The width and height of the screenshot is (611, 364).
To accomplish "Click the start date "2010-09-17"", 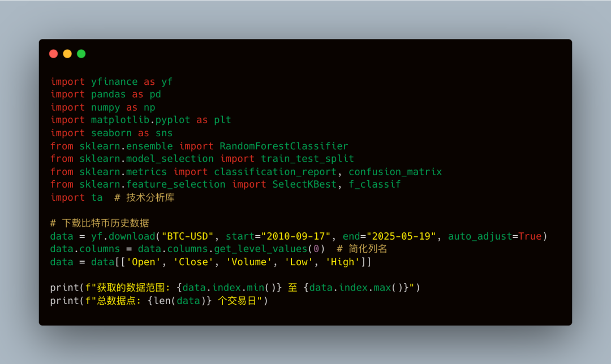I will point(296,236).
